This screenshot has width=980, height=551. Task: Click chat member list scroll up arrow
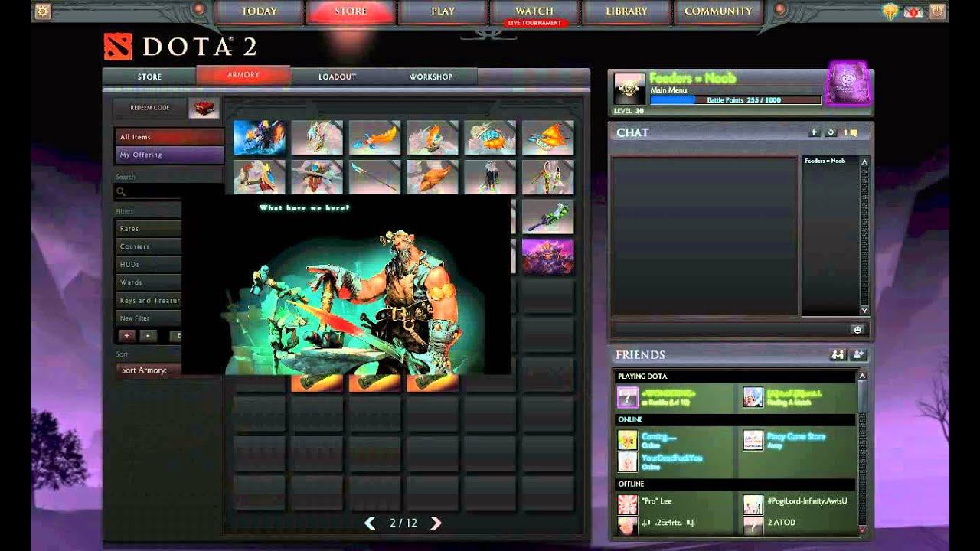pyautogui.click(x=864, y=161)
